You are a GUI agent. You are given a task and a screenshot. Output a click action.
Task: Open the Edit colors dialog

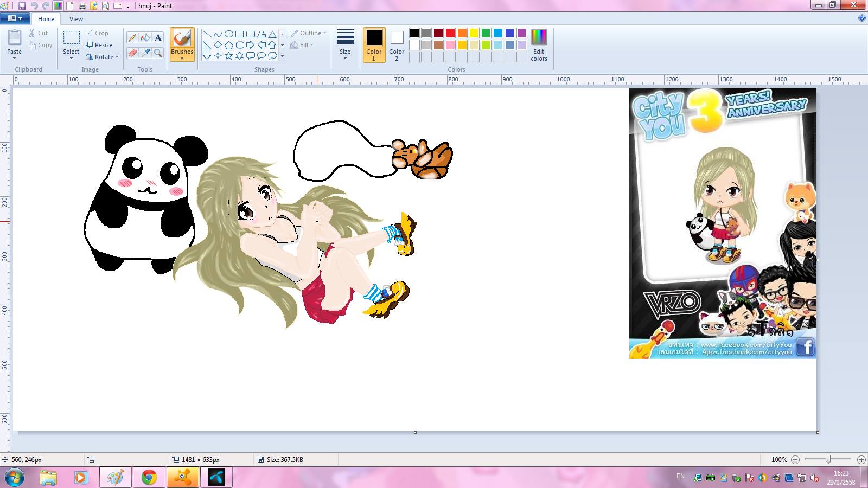coord(539,45)
